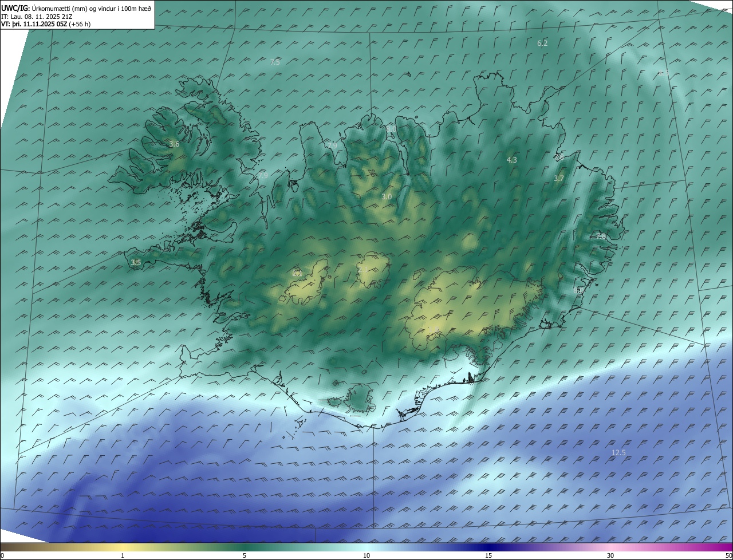Click the 50 tick at the color scale end
The image size is (733, 560).
coord(728,556)
